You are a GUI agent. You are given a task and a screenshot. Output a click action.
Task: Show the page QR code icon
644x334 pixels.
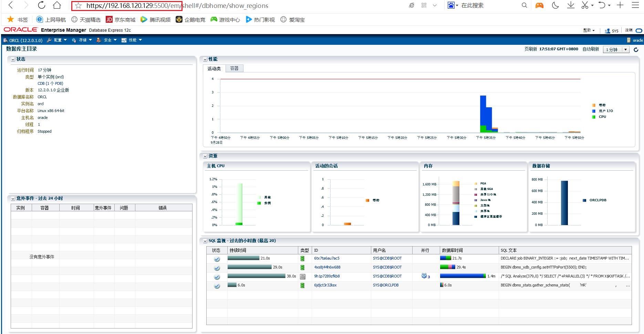click(424, 5)
